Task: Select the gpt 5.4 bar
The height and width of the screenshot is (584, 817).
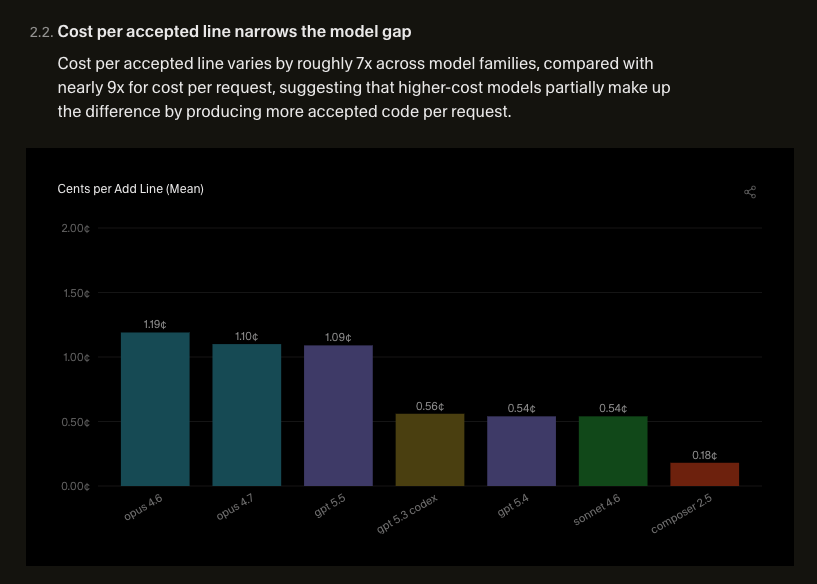Action: point(522,451)
